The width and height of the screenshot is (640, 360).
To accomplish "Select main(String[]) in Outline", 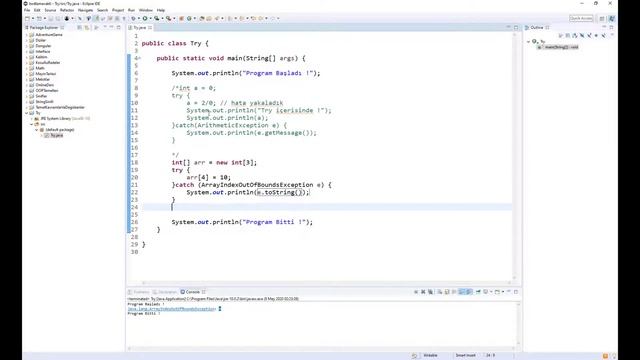I will point(561,47).
